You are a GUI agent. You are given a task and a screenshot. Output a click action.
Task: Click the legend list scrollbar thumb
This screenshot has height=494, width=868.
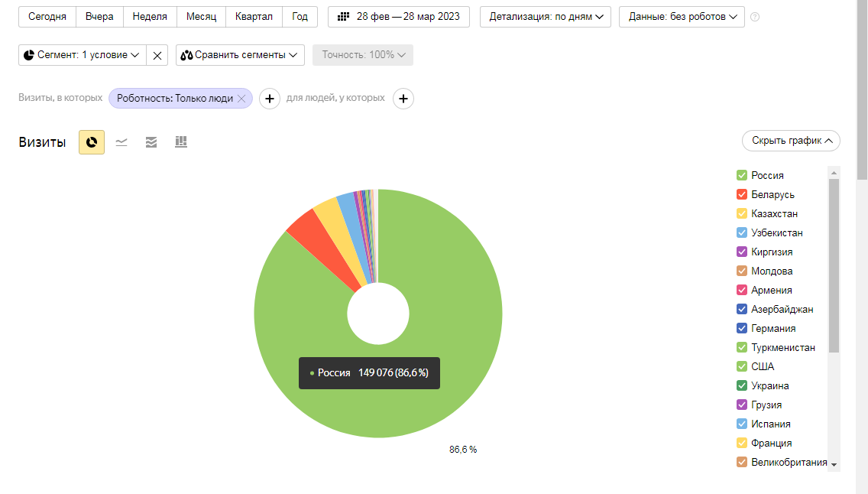pyautogui.click(x=834, y=265)
